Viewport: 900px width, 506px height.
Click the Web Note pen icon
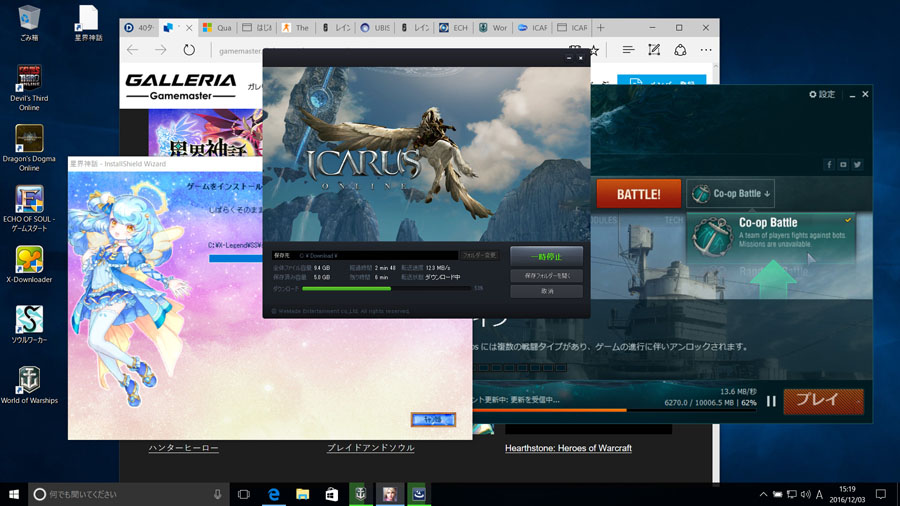654,49
